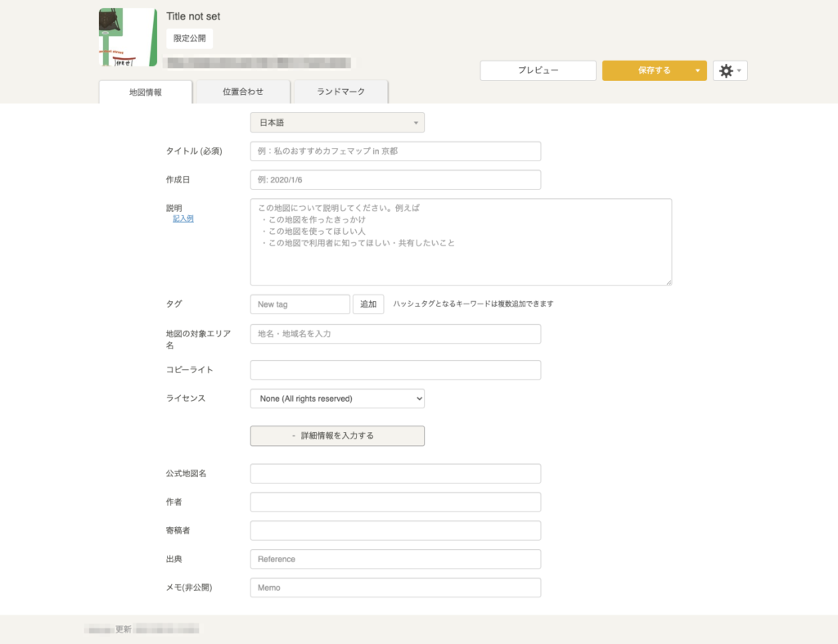
Task: Click into the 説明 description textarea
Action: coord(461,242)
